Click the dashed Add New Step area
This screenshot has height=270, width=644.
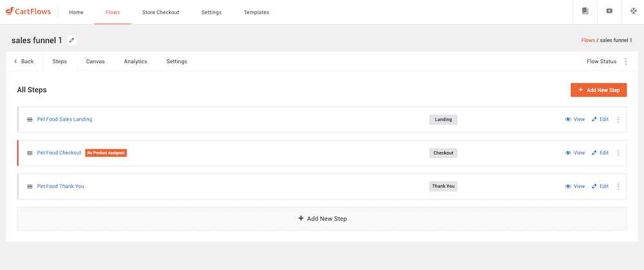click(x=322, y=218)
